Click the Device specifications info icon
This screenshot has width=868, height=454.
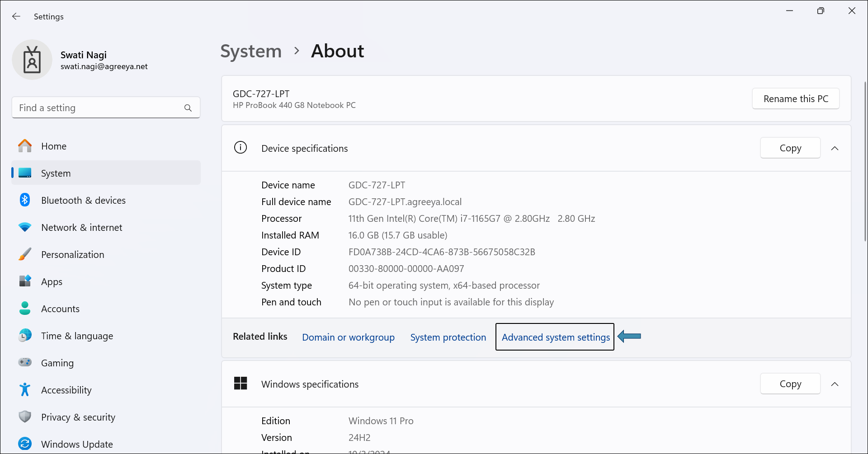pos(241,148)
